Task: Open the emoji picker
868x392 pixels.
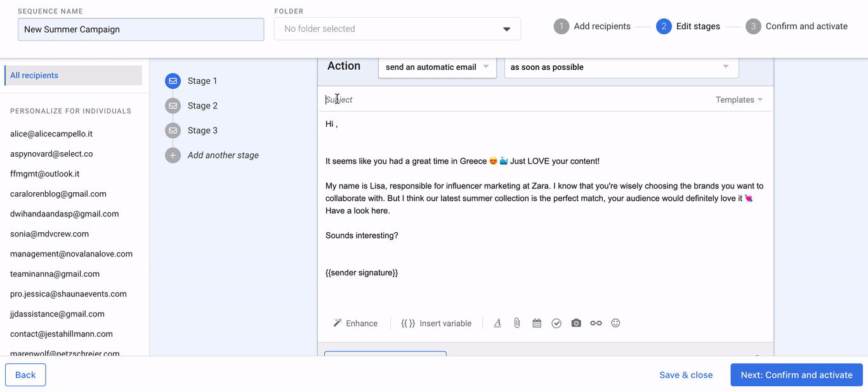Action: click(x=615, y=323)
